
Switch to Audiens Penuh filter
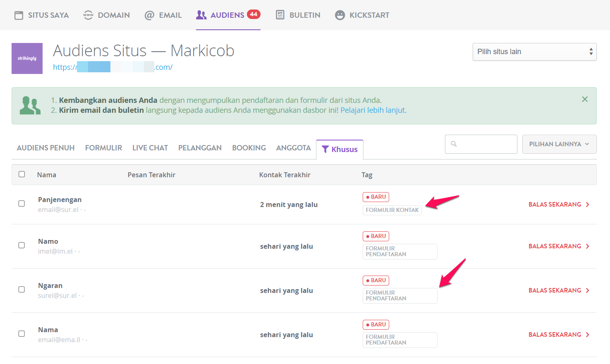(45, 148)
